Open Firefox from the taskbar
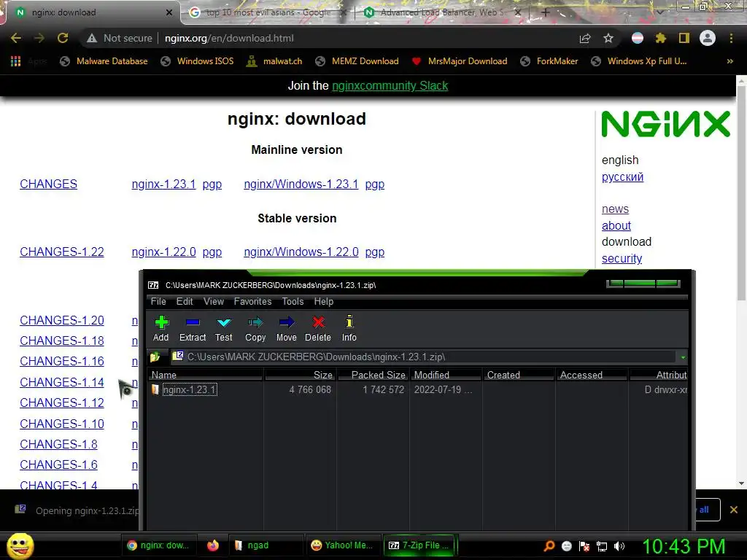This screenshot has width=747, height=560. click(x=213, y=545)
